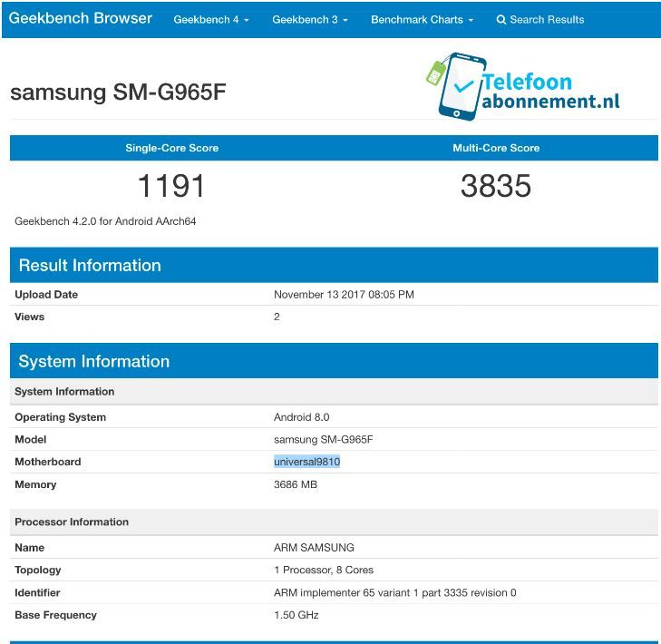Screen dimensions: 661x644
Task: Click the highlighted universal9810 motherboard value
Action: point(306,462)
